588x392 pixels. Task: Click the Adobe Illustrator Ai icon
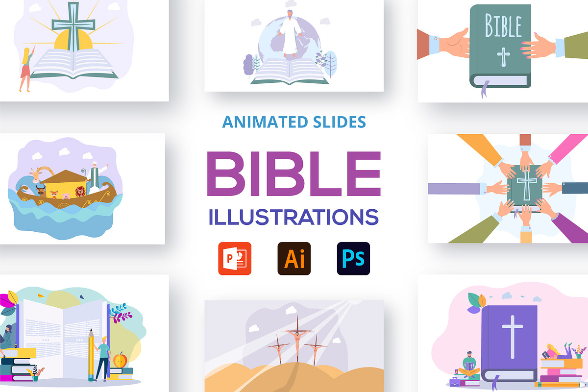294,258
